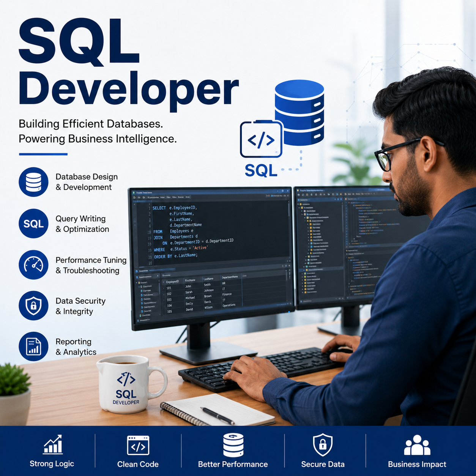
Task: Click the "FROM Employees e" code line
Action: tap(173, 231)
